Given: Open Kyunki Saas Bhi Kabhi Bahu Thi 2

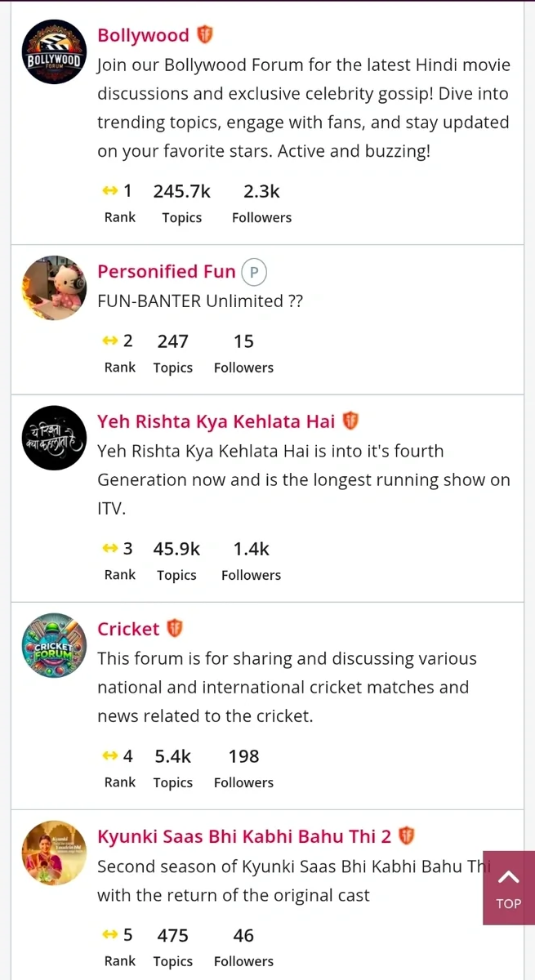Looking at the screenshot, I should pyautogui.click(x=243, y=836).
